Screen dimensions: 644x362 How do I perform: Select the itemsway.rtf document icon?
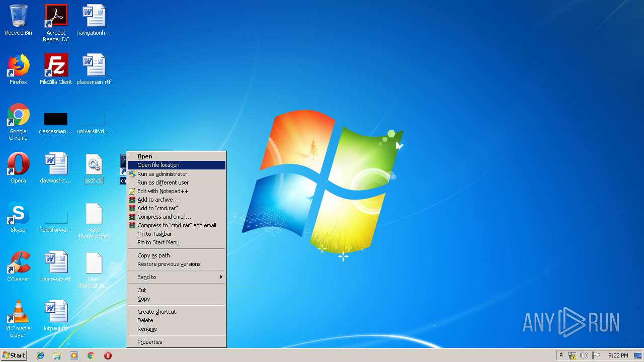(x=56, y=267)
